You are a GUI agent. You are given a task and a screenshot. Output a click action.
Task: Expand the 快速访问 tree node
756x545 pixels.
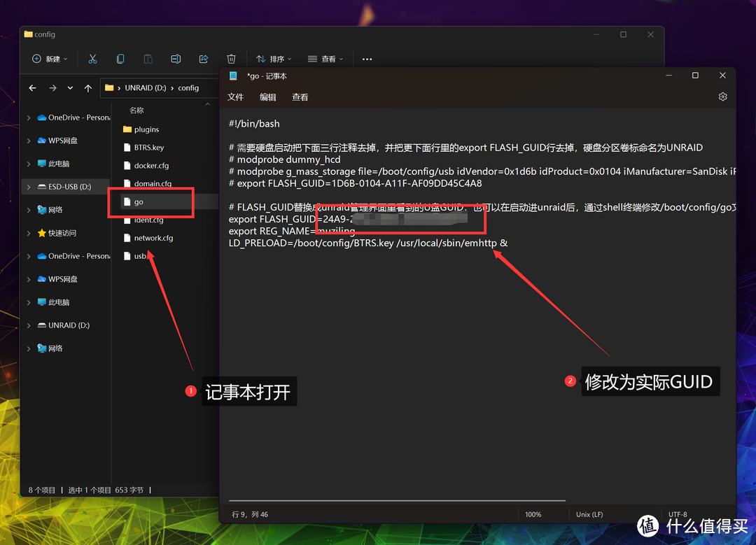point(29,233)
